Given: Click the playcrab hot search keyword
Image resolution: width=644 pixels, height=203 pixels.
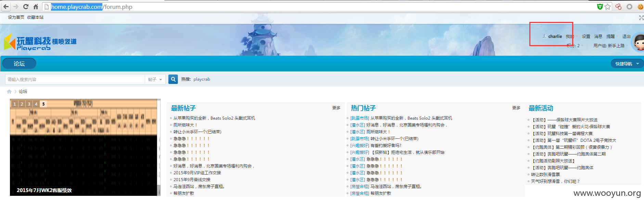Looking at the screenshot, I should (x=202, y=79).
